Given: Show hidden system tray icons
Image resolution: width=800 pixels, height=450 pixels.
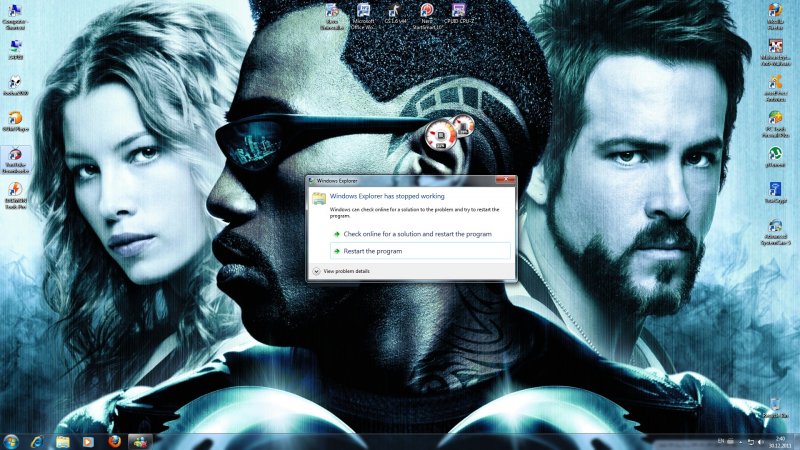Looking at the screenshot, I should click(740, 442).
